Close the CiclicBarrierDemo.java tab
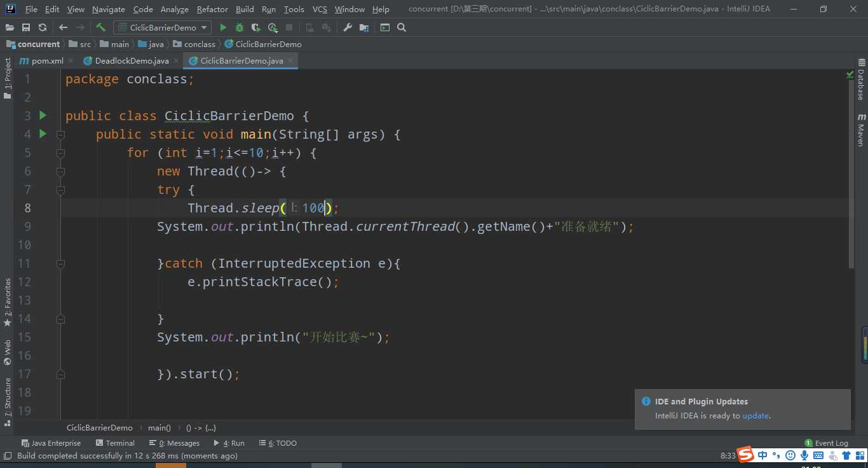The width and height of the screenshot is (868, 468). (x=290, y=61)
